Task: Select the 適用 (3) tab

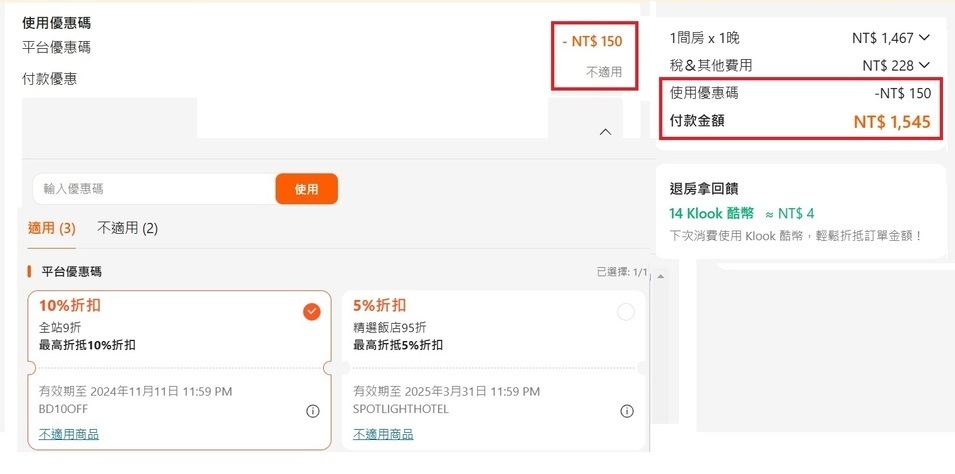Action: pos(52,228)
